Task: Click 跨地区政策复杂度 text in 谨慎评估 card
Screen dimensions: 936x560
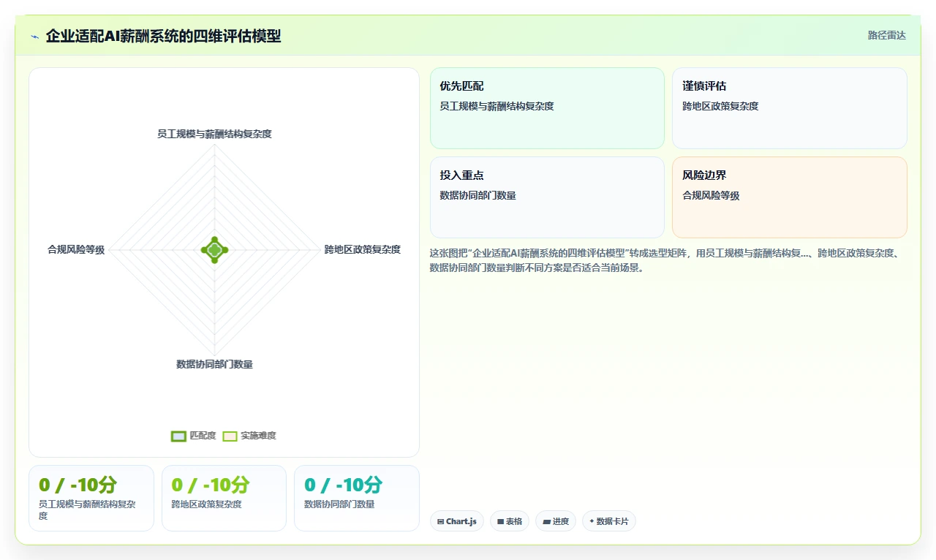Action: pyautogui.click(x=720, y=107)
